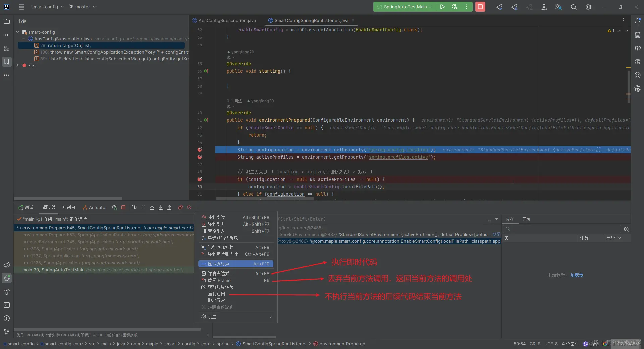Open the Project tool window folder icon
Screen dimensions: 644x349
pyautogui.click(x=6, y=21)
